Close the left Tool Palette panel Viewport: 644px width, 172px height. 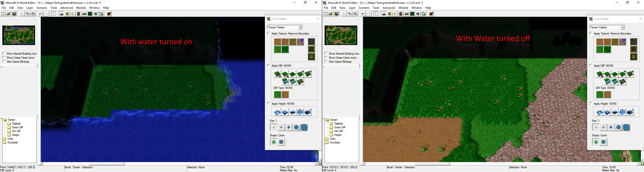(x=318, y=19)
